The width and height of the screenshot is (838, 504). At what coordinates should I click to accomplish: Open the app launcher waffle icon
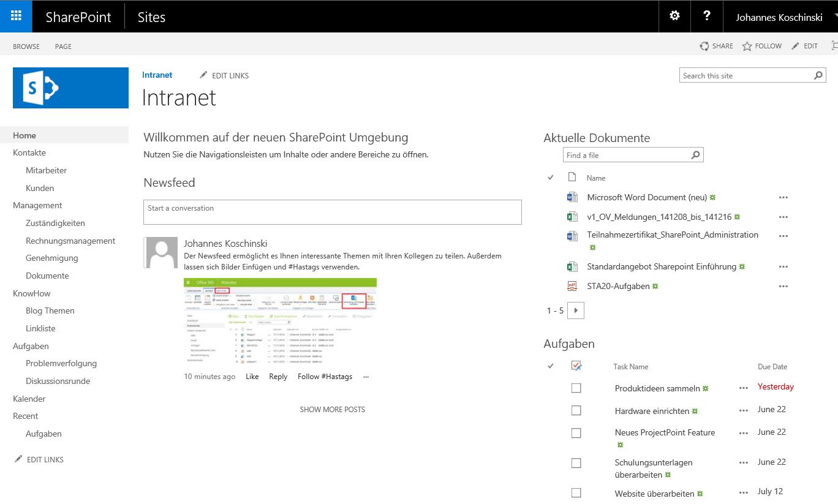pos(16,17)
